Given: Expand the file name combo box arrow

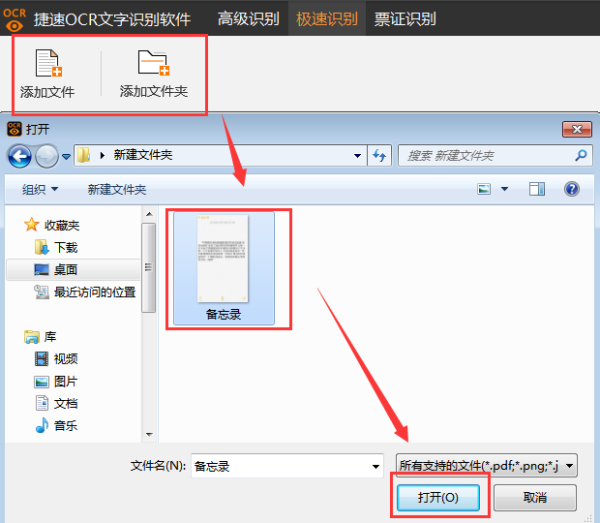Looking at the screenshot, I should (376, 465).
